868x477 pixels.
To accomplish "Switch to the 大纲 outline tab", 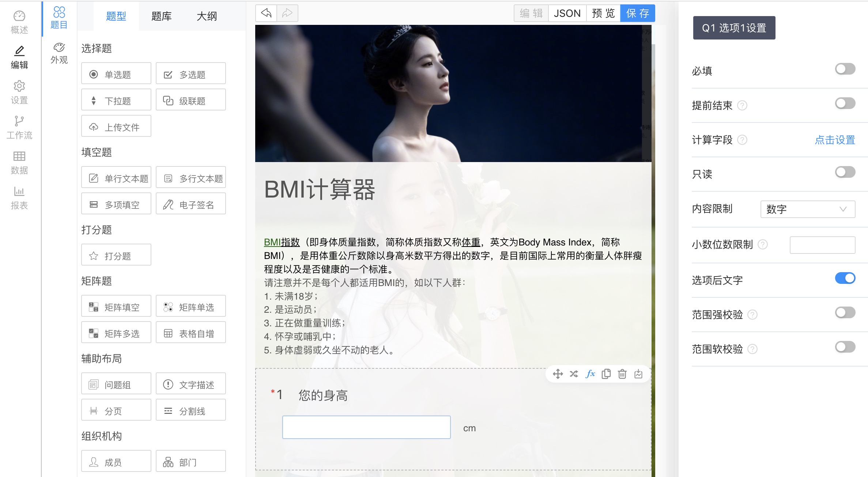I will (207, 16).
